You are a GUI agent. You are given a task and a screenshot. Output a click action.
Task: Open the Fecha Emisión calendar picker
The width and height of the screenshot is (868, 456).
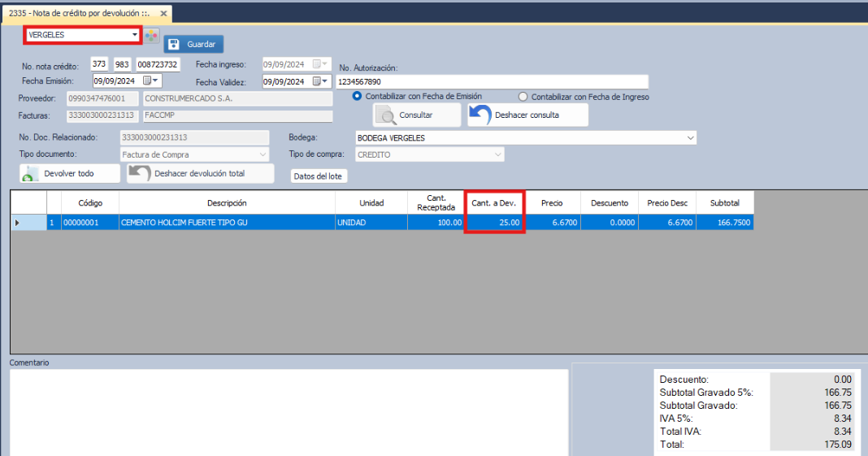[150, 81]
